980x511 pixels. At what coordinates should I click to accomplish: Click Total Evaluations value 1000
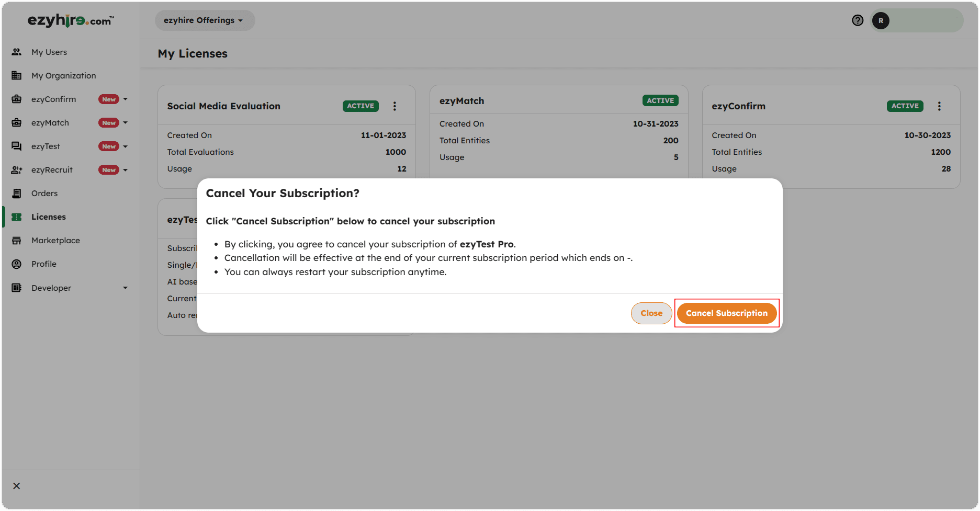point(396,152)
